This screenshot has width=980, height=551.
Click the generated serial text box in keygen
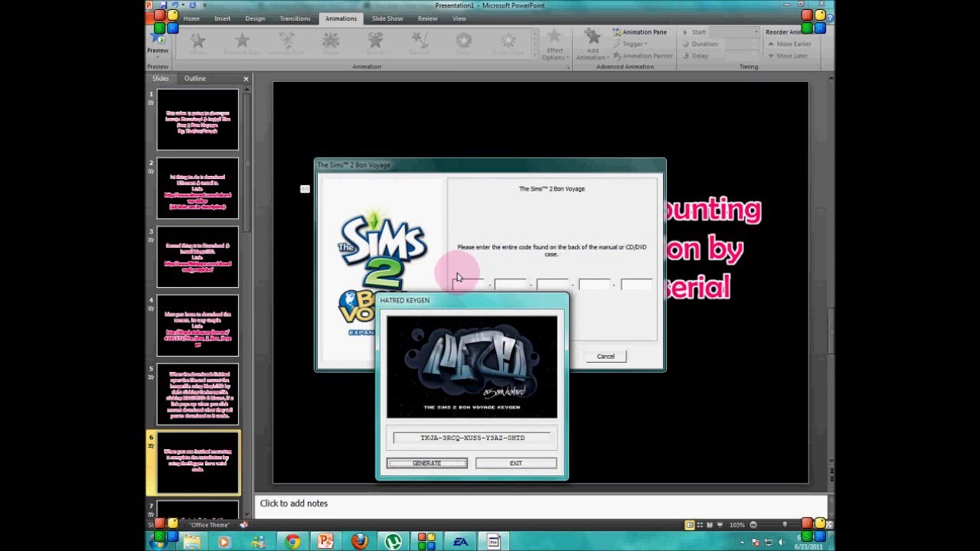point(472,438)
